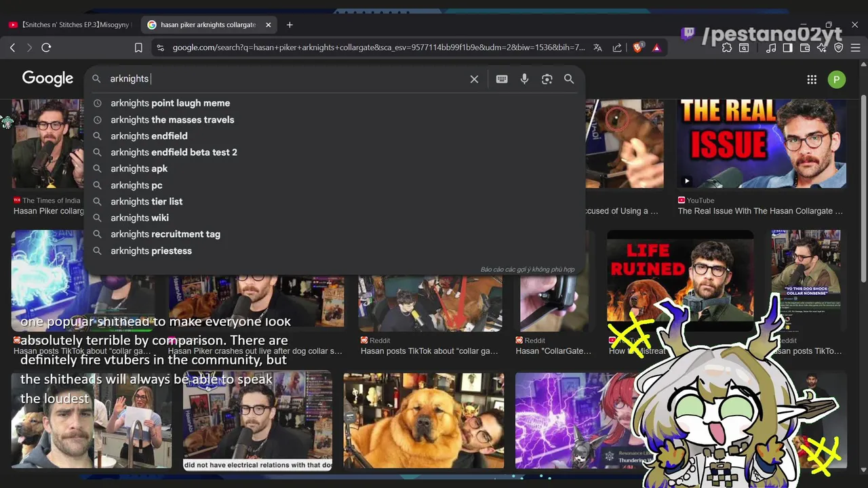
Task: Open the man and woman with paper image
Action: [92, 420]
